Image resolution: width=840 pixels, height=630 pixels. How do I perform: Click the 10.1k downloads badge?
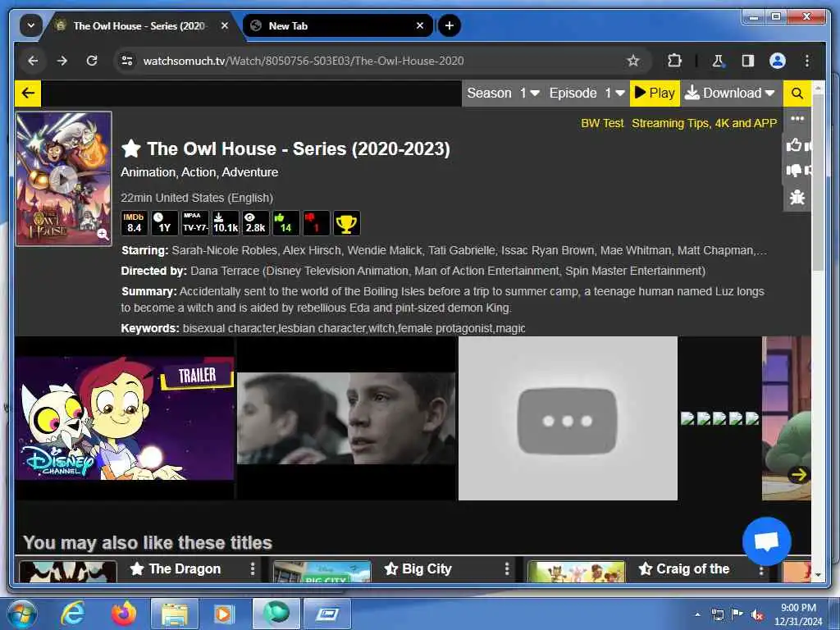225,223
